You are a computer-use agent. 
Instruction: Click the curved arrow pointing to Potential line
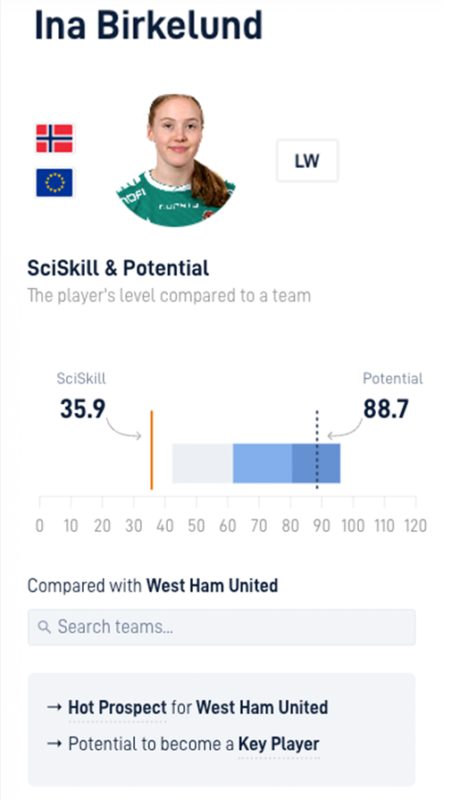click(x=345, y=429)
